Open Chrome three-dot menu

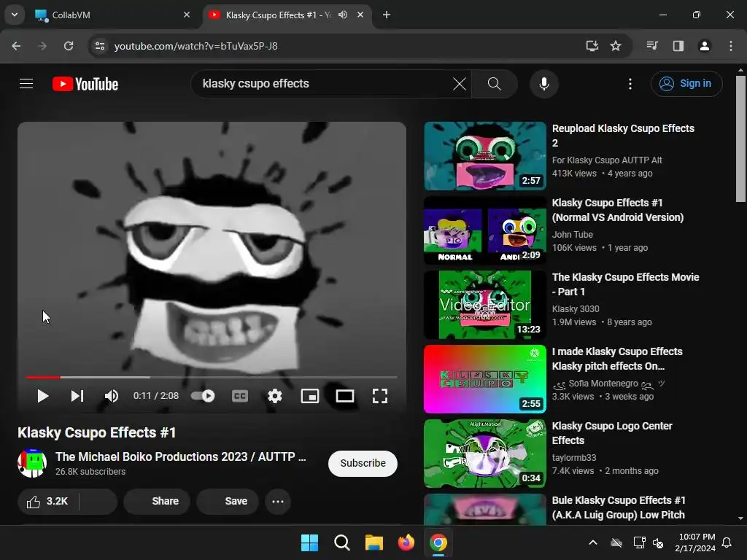(731, 46)
